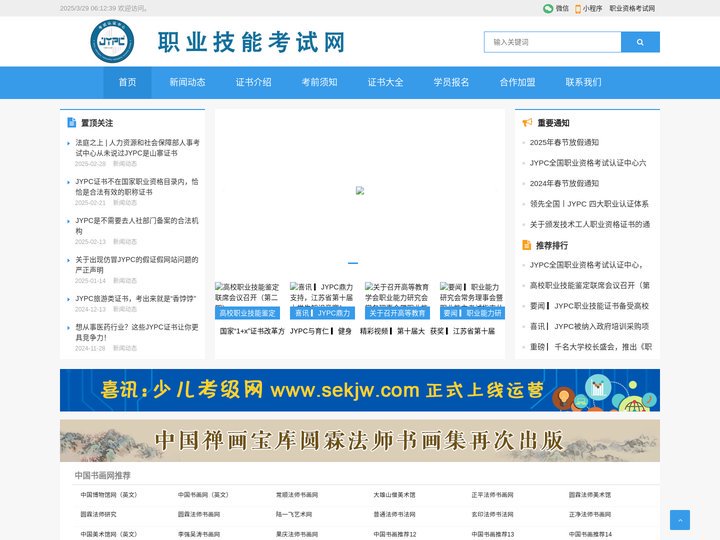The width and height of the screenshot is (720, 540).
Task: Open 证书大全 nav item
Action: tap(386, 82)
